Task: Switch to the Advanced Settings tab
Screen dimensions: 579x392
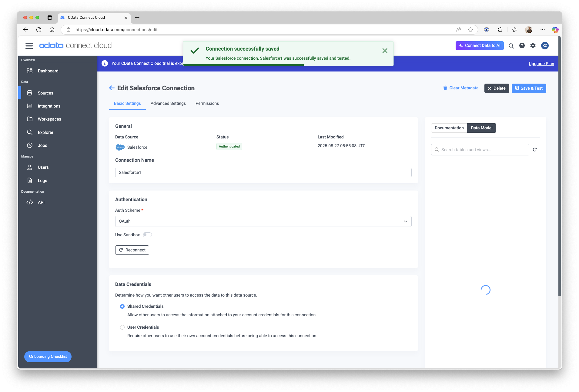Action: pos(168,103)
